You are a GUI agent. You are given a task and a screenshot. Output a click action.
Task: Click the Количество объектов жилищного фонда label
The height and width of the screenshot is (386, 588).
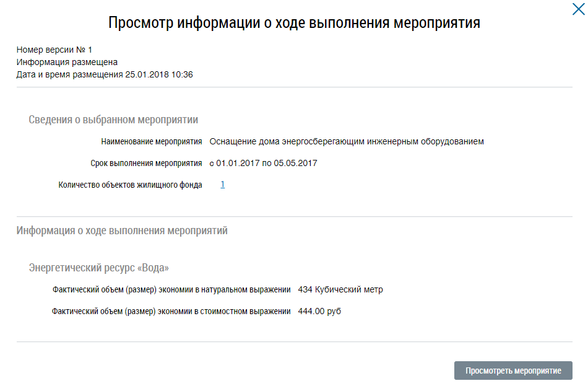coord(131,185)
